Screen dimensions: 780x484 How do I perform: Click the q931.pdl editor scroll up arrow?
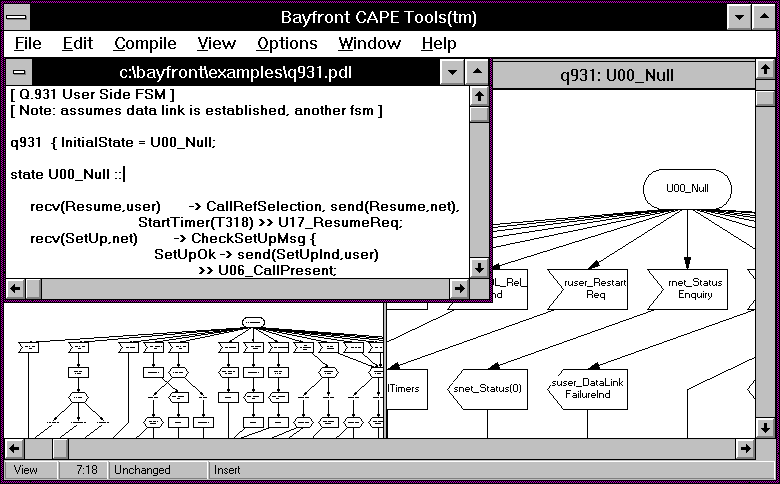coord(479,96)
